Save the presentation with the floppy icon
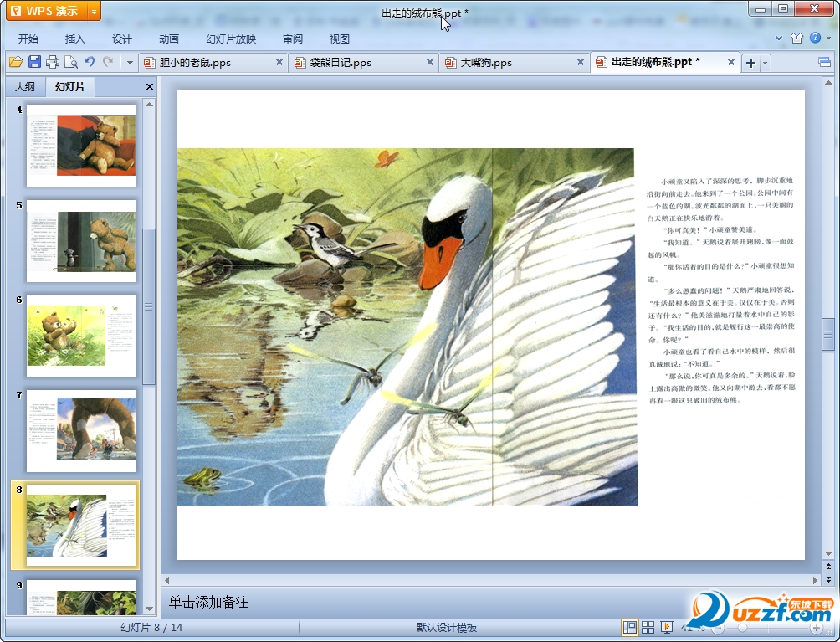840x642 pixels. tap(34, 62)
